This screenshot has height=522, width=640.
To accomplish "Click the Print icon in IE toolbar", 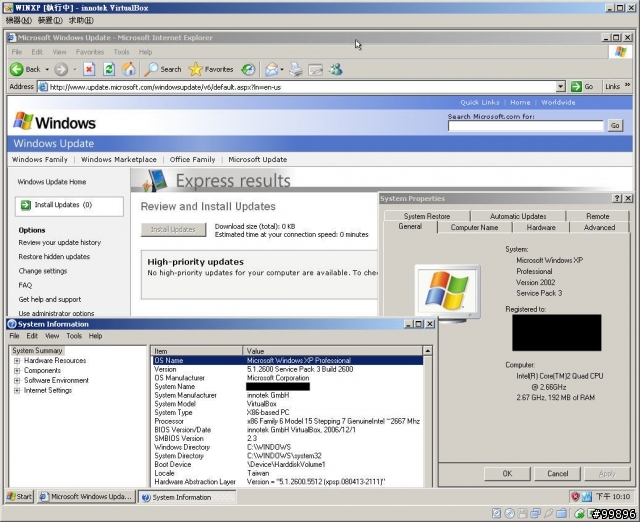I will tap(296, 69).
